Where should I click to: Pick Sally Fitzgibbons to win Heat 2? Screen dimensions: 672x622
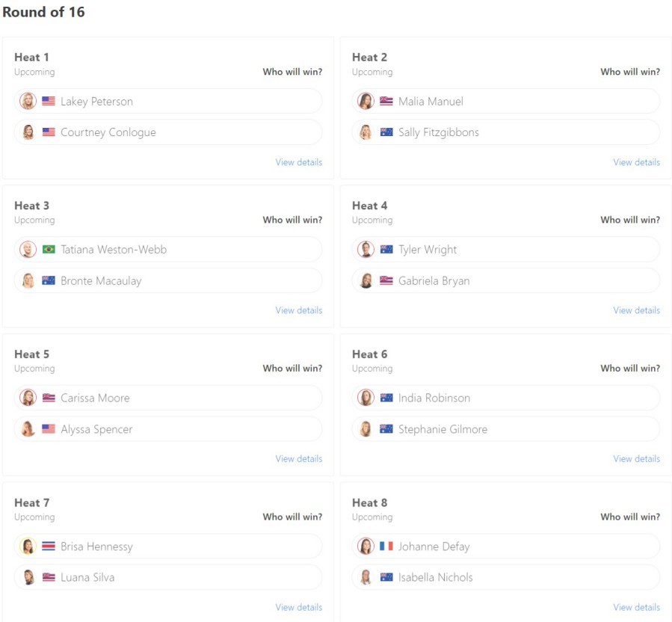click(x=506, y=132)
